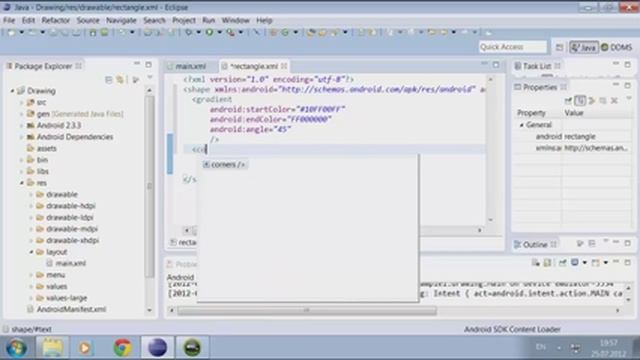Expand the drawable-hdpi folder
Image resolution: width=640 pixels, height=360 pixels.
point(31,206)
